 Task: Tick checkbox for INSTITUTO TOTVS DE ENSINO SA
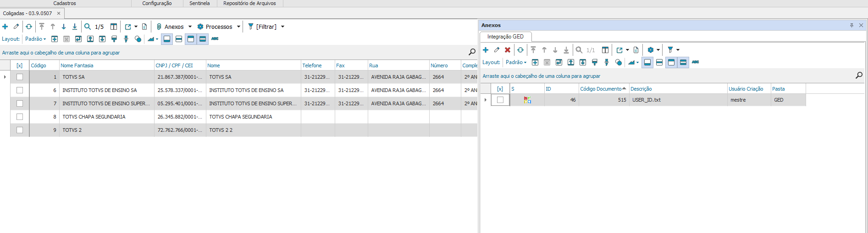pyautogui.click(x=20, y=90)
